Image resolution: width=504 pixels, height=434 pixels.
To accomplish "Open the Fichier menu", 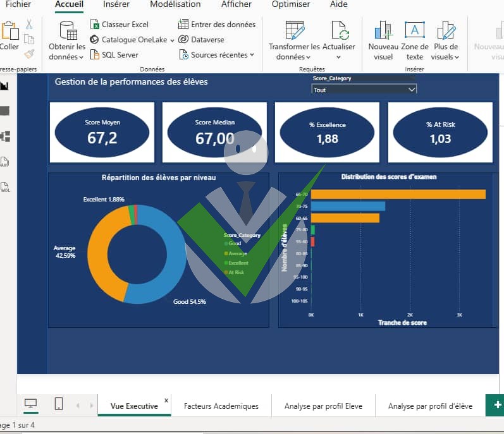I will click(x=18, y=4).
